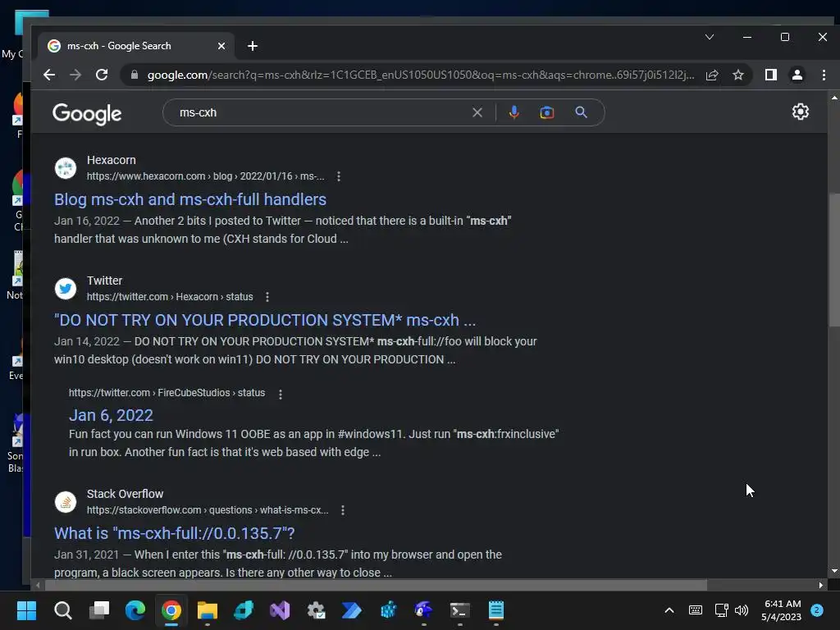Image resolution: width=840 pixels, height=630 pixels.
Task: Open Google quick settings gear
Action: tap(801, 112)
